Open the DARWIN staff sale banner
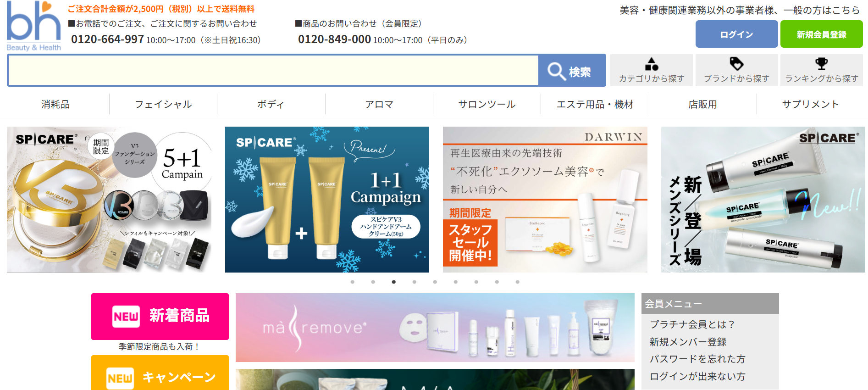868x390 pixels. point(545,200)
